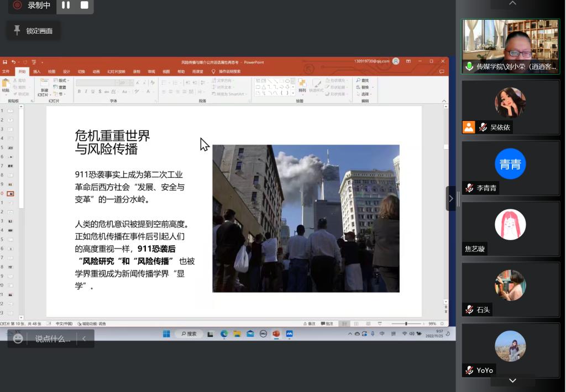Open the 幻灯片放映 ribbon tab
The height and width of the screenshot is (392, 566).
tap(116, 71)
